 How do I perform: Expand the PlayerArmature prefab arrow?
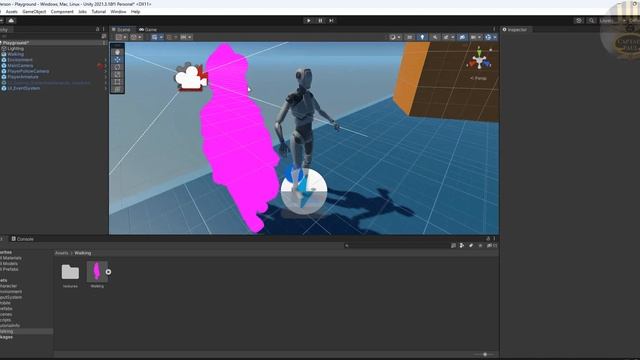click(x=105, y=77)
